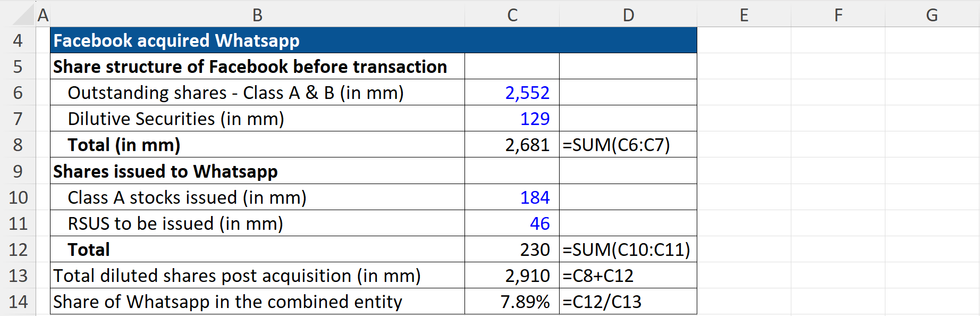The image size is (980, 316).
Task: Select column C header
Action: pos(512,14)
